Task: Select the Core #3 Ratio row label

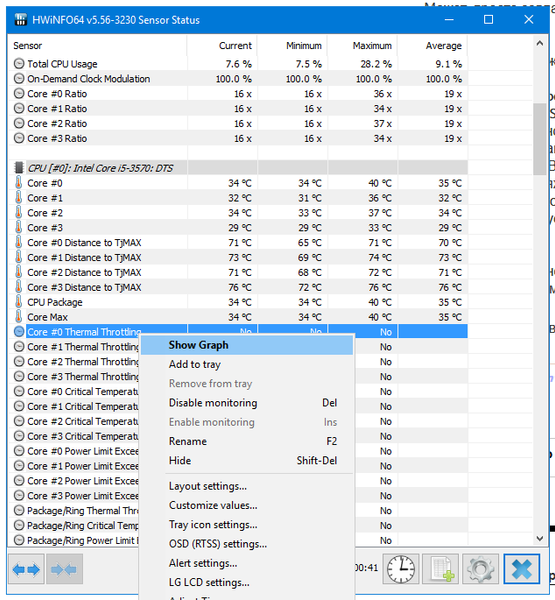Action: (x=57, y=139)
